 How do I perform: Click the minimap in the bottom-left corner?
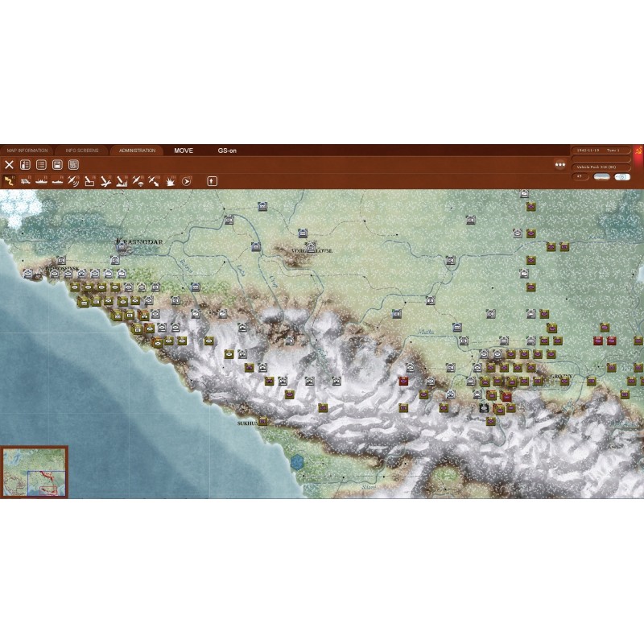35,473
